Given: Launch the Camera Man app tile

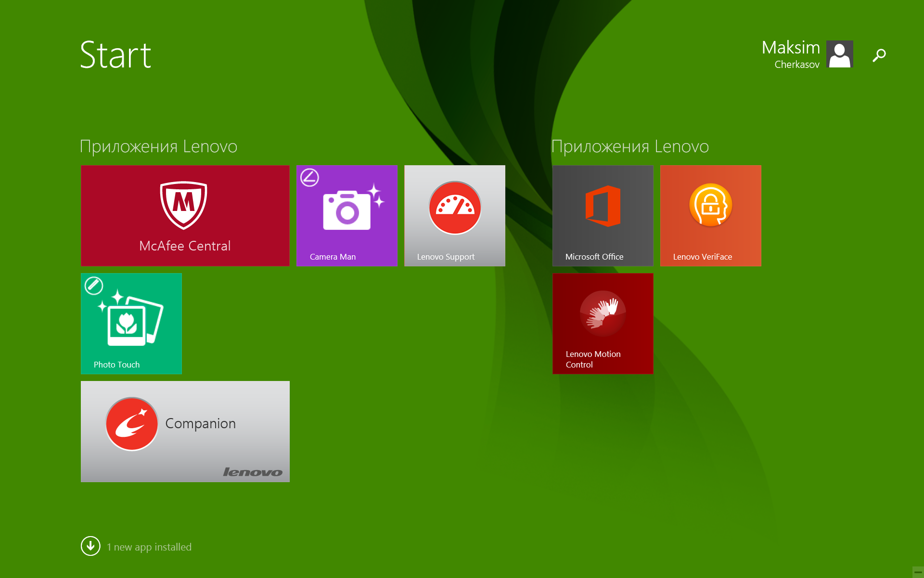Looking at the screenshot, I should coord(347,216).
